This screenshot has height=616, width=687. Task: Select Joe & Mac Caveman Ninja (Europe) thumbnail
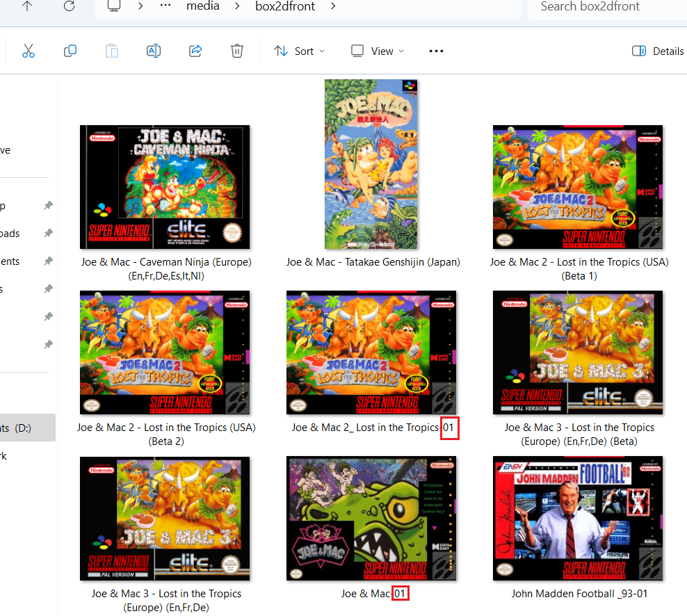(x=165, y=187)
